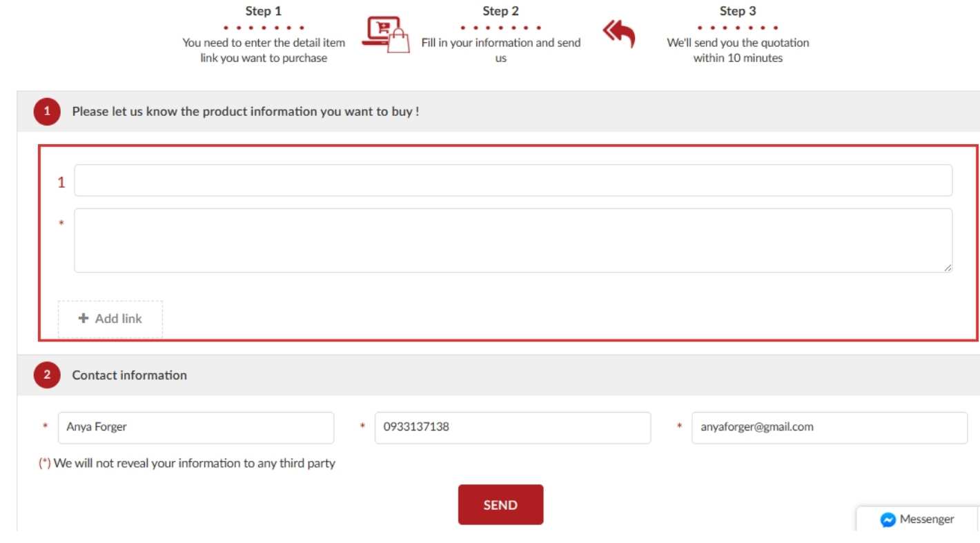Click the Add link button
The image size is (980, 543).
point(110,319)
